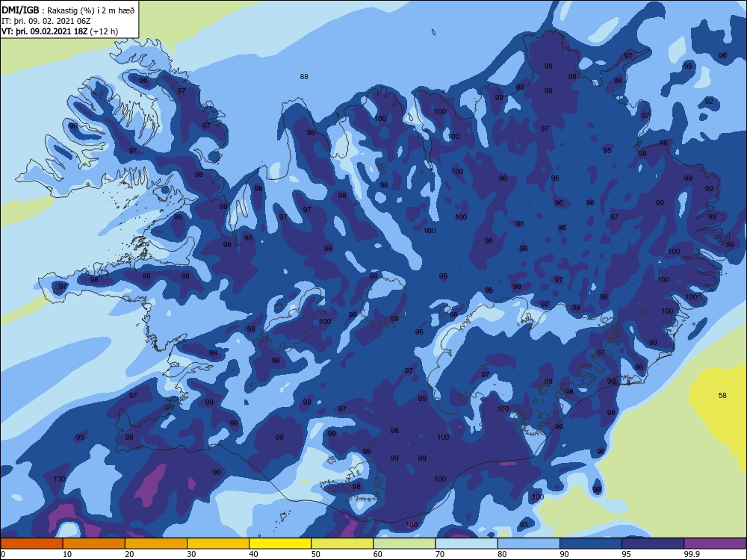Click the '50' legend scale label

point(316,554)
